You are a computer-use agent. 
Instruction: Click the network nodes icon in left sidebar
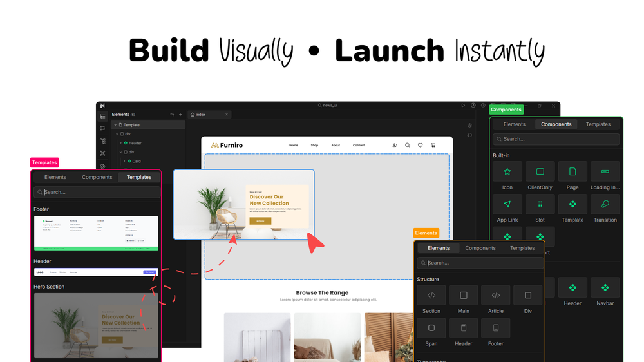point(102,153)
